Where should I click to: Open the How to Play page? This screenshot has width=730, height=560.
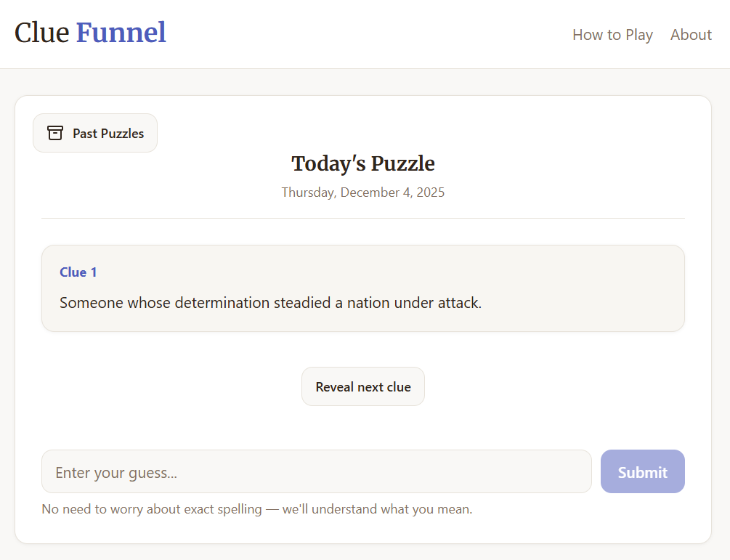point(612,34)
